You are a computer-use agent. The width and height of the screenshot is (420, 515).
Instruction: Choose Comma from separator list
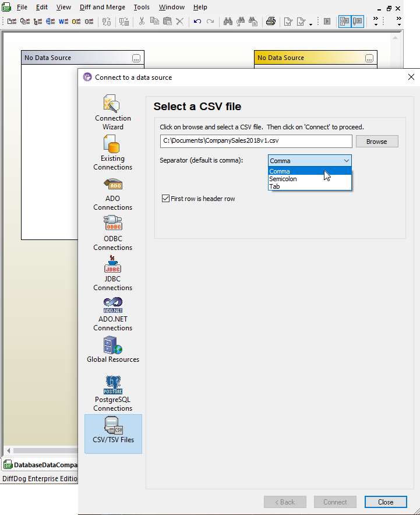pos(310,171)
